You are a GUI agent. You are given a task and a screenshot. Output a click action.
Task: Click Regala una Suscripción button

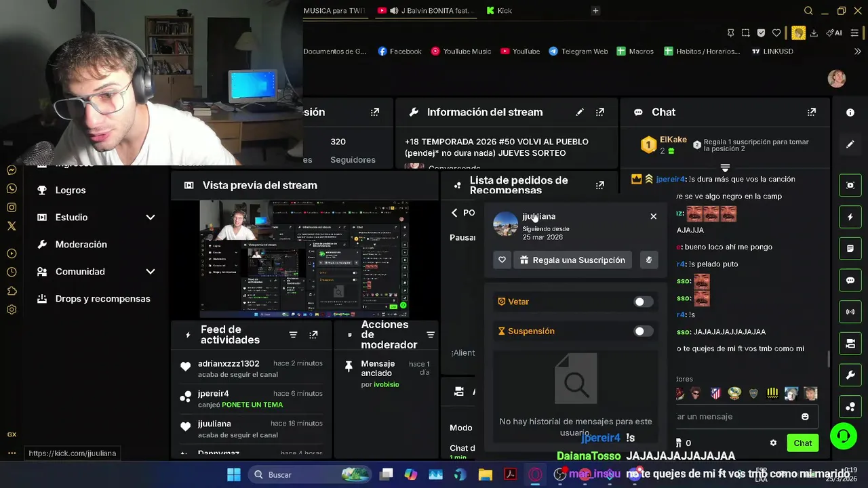573,260
